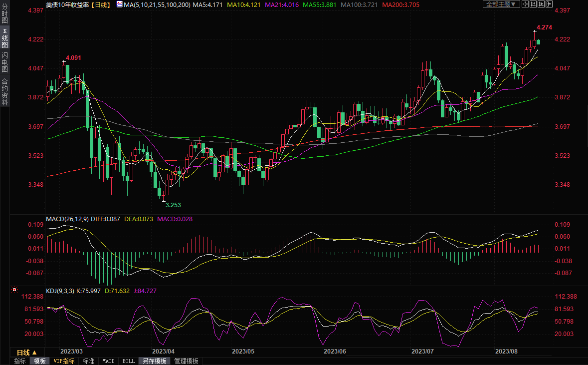This screenshot has width=588, height=365.
Task: Click the MA indicator chart icon beside MA(5,10,21...)
Action: pyautogui.click(x=119, y=4)
